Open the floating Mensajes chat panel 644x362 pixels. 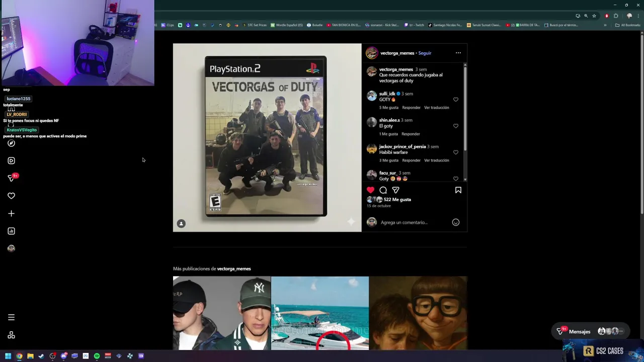coord(590,331)
